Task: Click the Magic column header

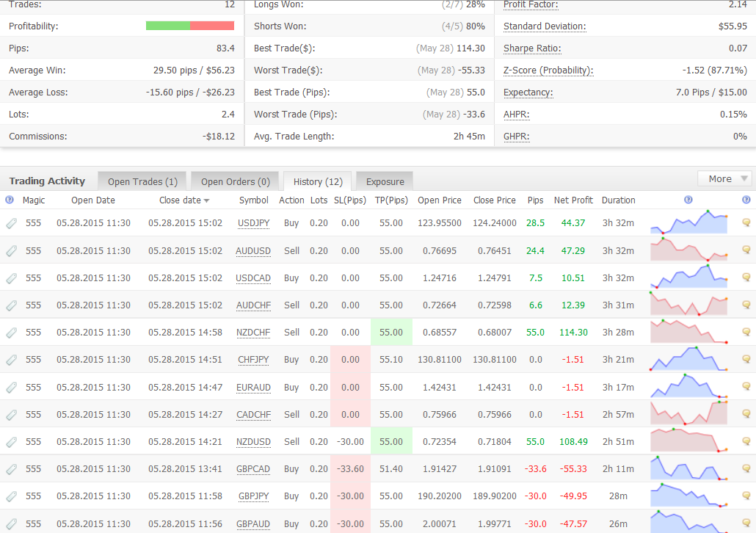Action: pyautogui.click(x=34, y=200)
